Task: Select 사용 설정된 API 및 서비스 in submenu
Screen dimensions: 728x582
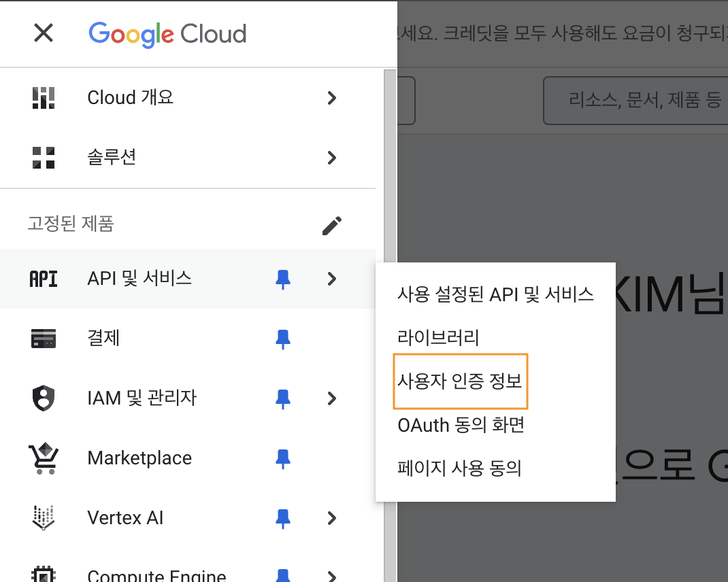Action: [495, 294]
